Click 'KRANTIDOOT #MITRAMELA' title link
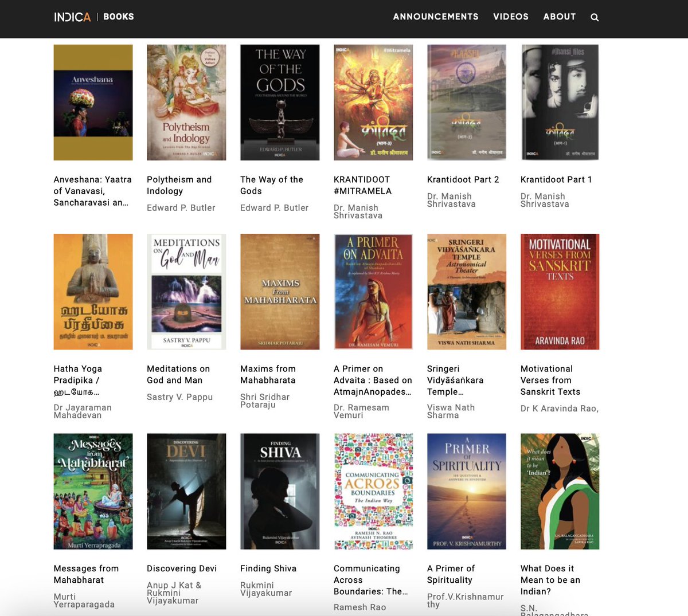The width and height of the screenshot is (688, 616). point(363,185)
